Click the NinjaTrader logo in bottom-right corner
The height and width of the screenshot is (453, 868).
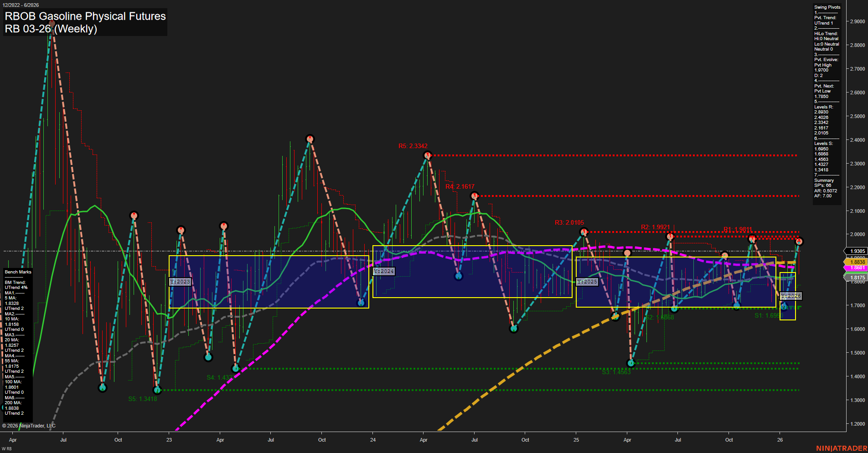842,448
